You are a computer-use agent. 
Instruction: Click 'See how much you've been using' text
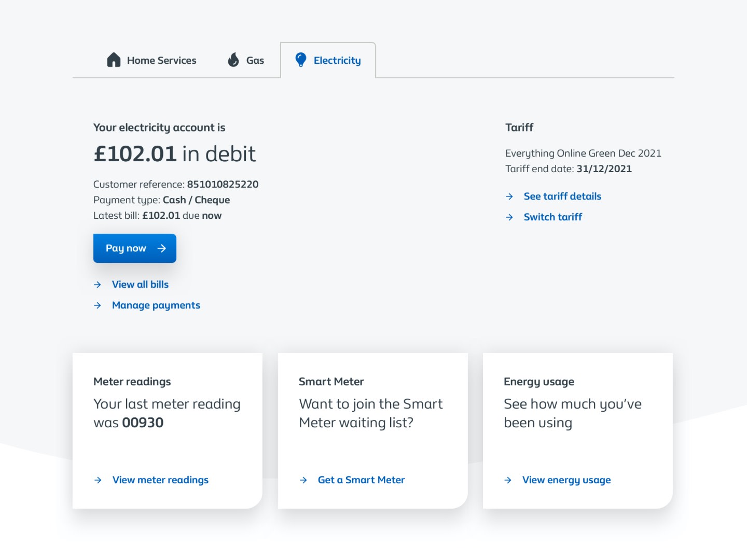click(573, 413)
